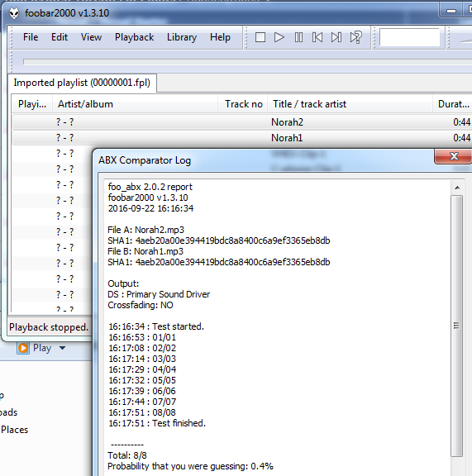Select the Imported playlist (00000001.fpl) tab

coord(82,83)
